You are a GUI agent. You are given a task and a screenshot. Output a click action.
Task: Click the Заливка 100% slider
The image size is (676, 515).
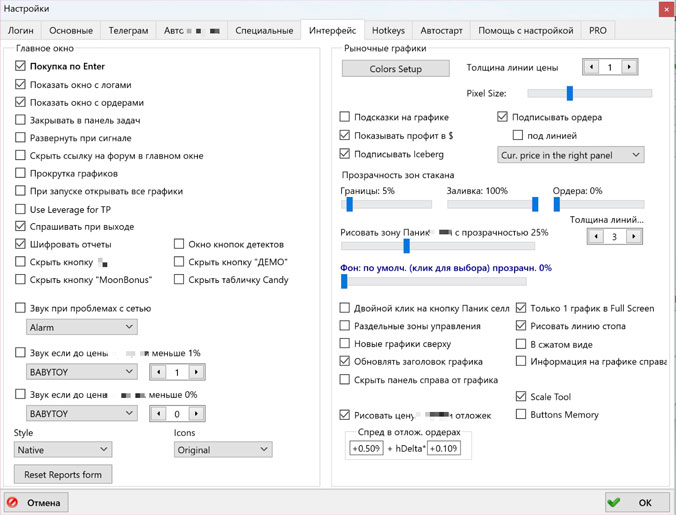[x=493, y=204]
